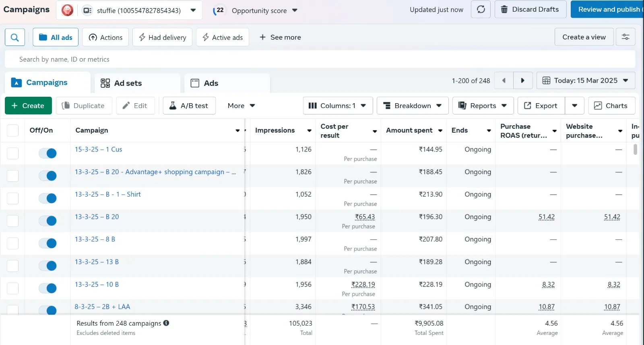Click the Edit pencil button
The width and height of the screenshot is (644, 345).
pos(135,106)
